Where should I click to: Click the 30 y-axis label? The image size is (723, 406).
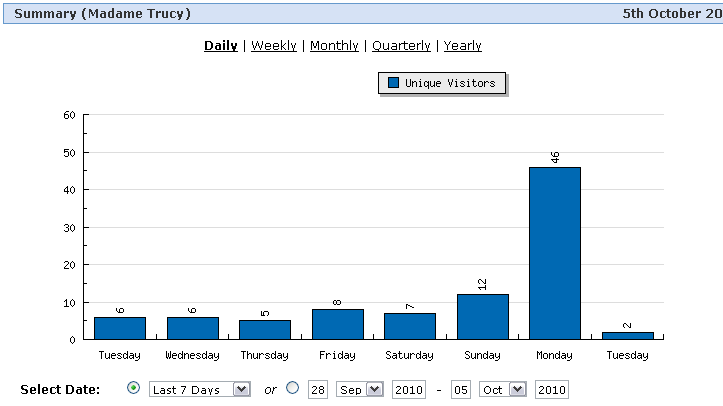(70, 228)
